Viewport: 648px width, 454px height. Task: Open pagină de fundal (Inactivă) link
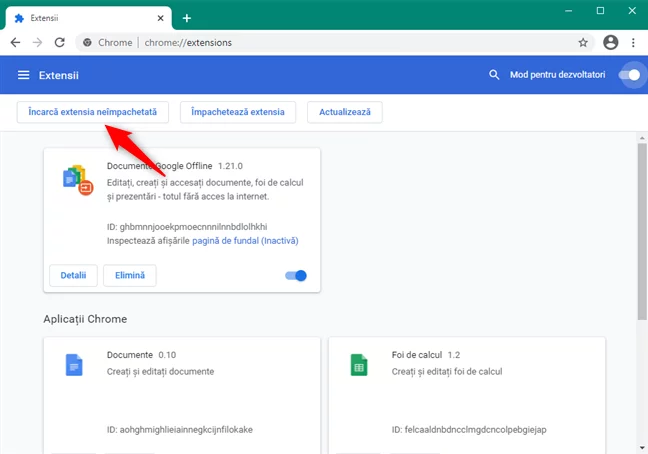coord(245,241)
